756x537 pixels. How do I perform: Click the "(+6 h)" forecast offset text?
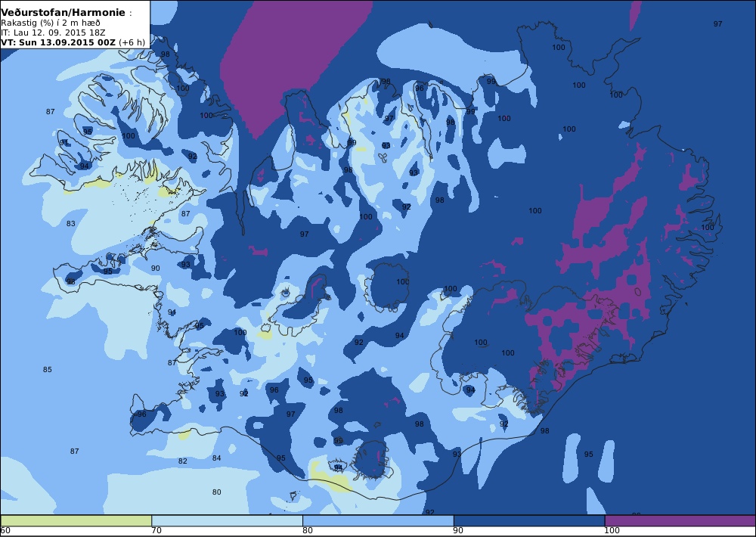point(132,42)
